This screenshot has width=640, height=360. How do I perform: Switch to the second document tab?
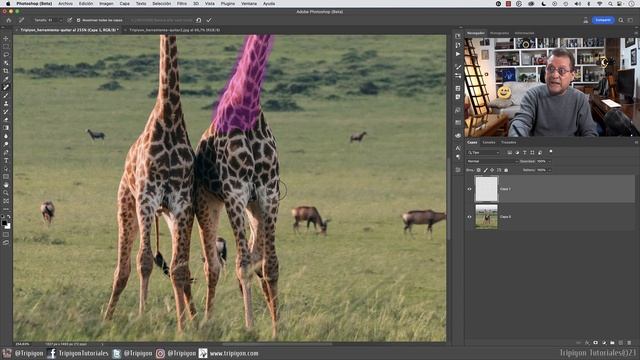point(174,30)
